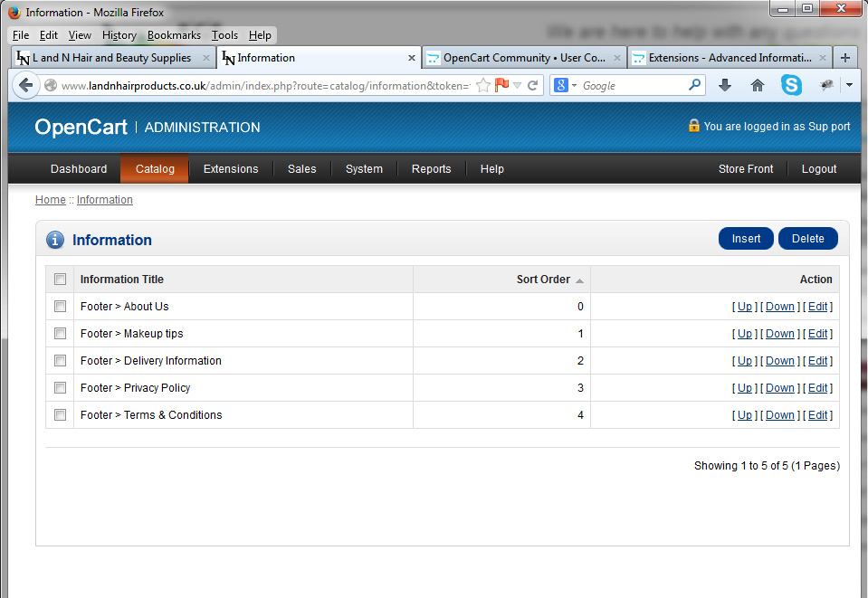Open the Catalog admin menu
The height and width of the screenshot is (598, 868).
click(x=155, y=168)
